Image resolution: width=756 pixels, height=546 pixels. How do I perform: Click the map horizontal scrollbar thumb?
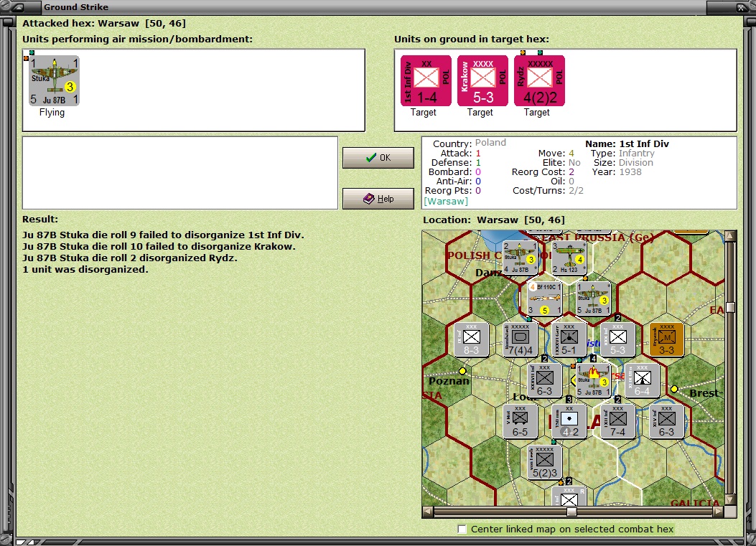click(571, 512)
